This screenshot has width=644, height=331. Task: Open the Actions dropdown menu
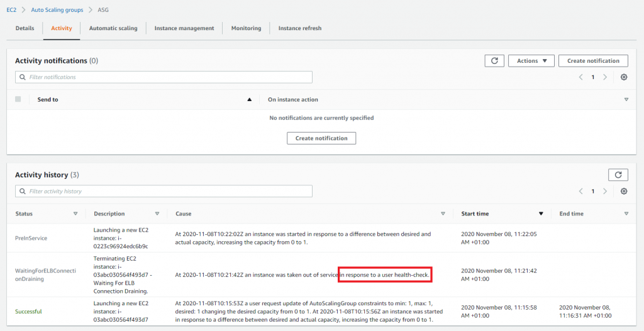(531, 61)
